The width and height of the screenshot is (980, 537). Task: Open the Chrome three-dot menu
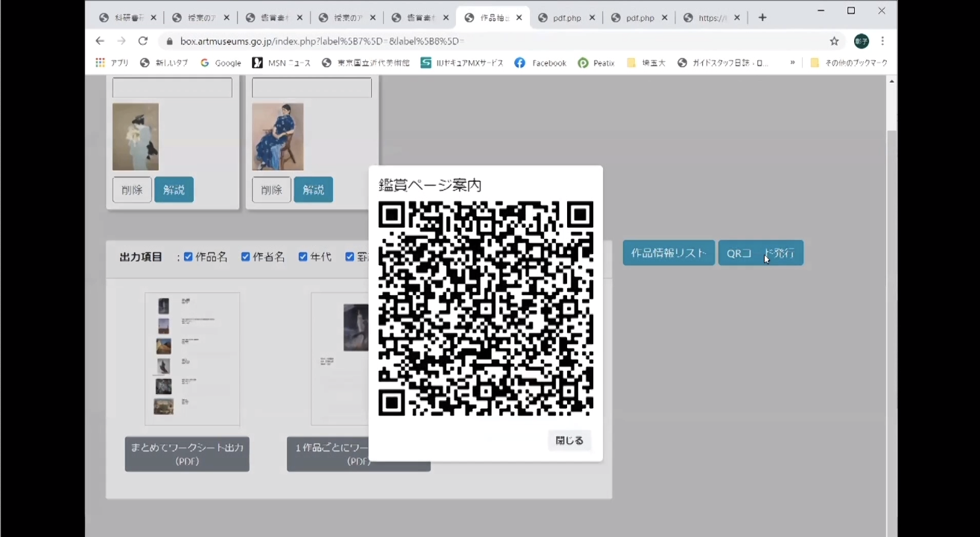point(882,41)
